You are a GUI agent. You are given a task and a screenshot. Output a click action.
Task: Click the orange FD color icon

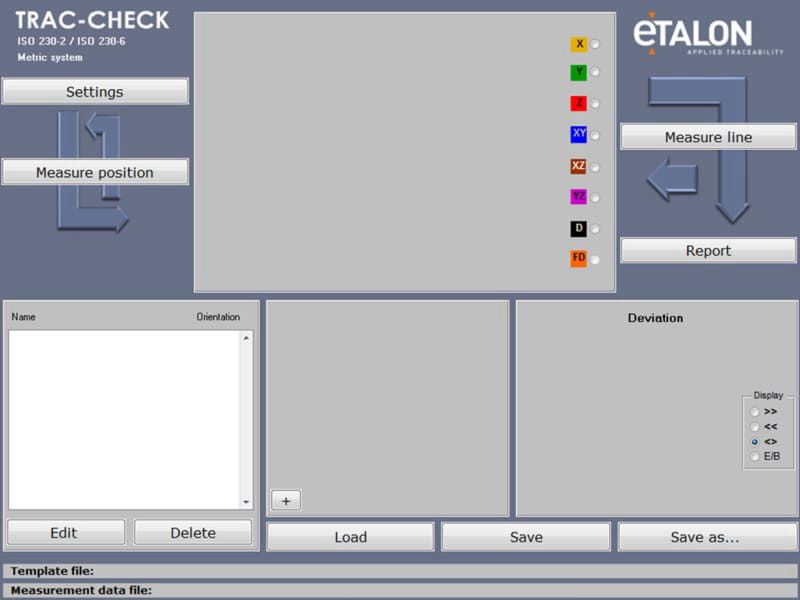point(579,258)
